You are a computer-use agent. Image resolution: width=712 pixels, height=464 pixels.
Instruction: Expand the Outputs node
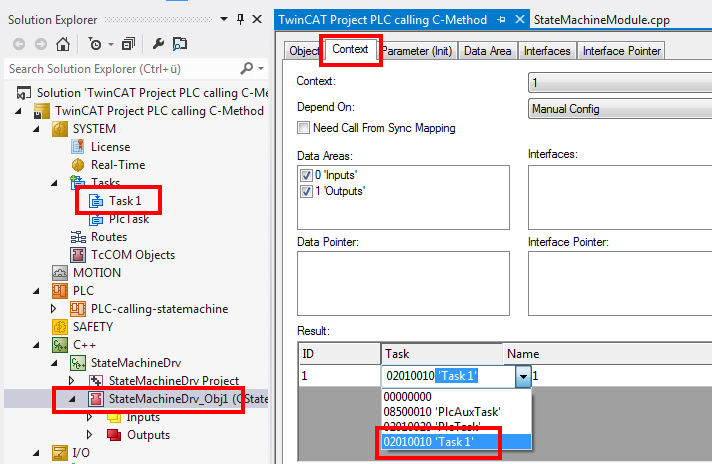click(89, 435)
